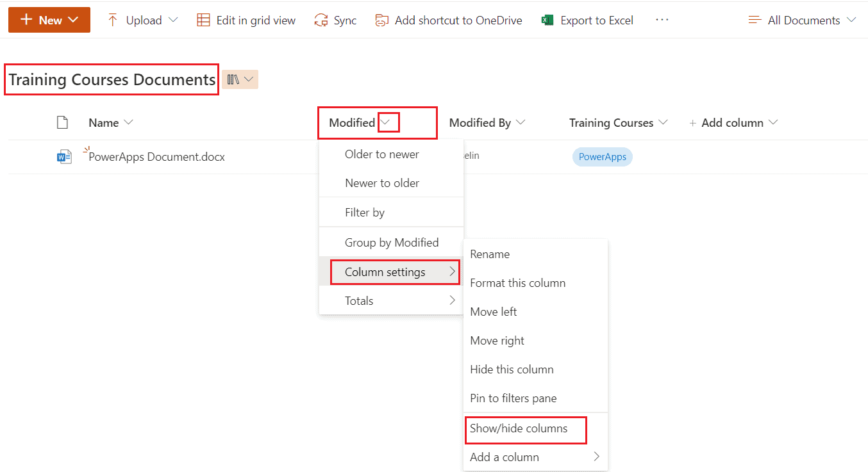Open Totals submenu
Viewport: 868px width, 472px height.
[x=391, y=300]
